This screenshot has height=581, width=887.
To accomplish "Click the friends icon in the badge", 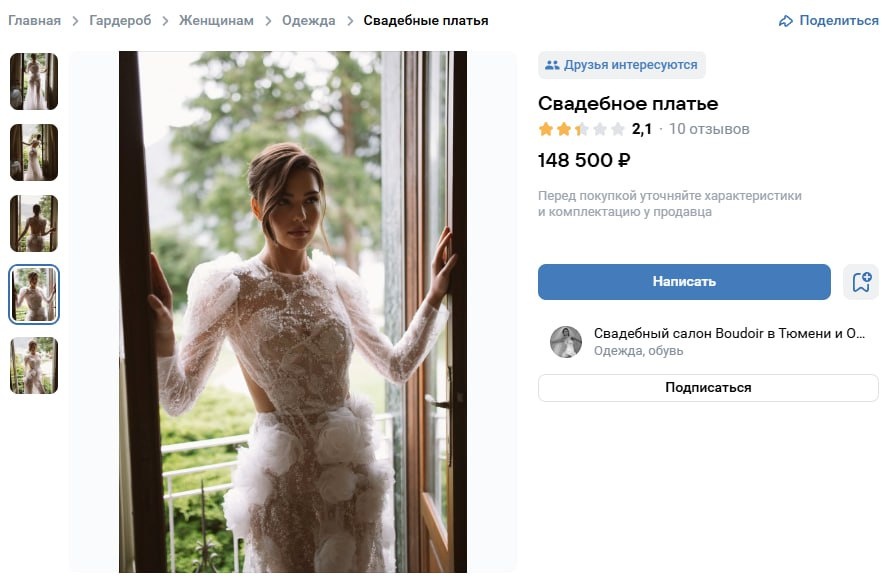I will pyautogui.click(x=552, y=65).
